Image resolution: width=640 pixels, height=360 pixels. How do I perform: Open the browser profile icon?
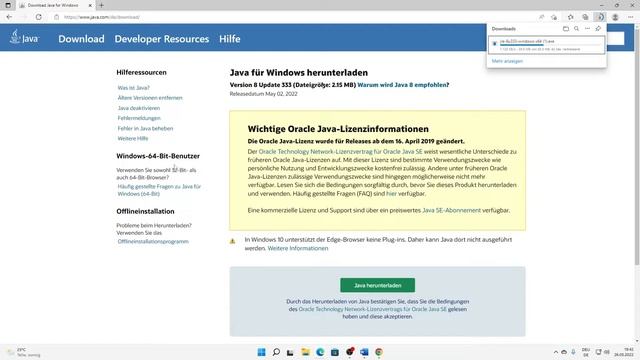[x=615, y=17]
